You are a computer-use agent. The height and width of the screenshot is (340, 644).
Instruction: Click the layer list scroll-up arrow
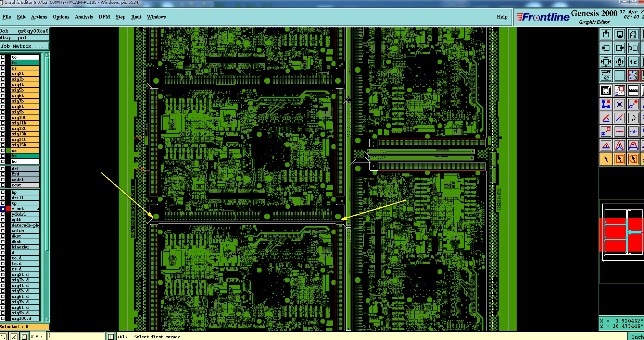(47, 55)
